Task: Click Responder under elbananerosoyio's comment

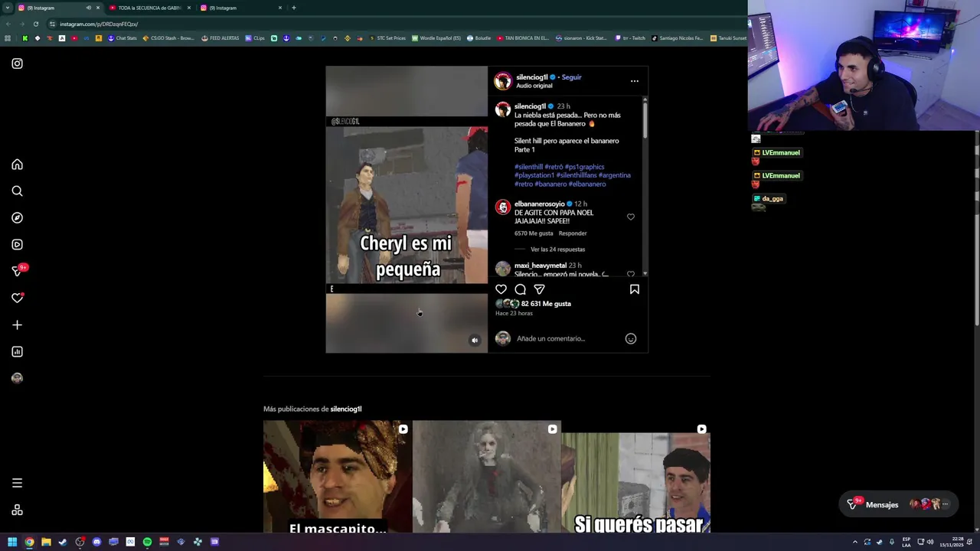Action: click(573, 233)
